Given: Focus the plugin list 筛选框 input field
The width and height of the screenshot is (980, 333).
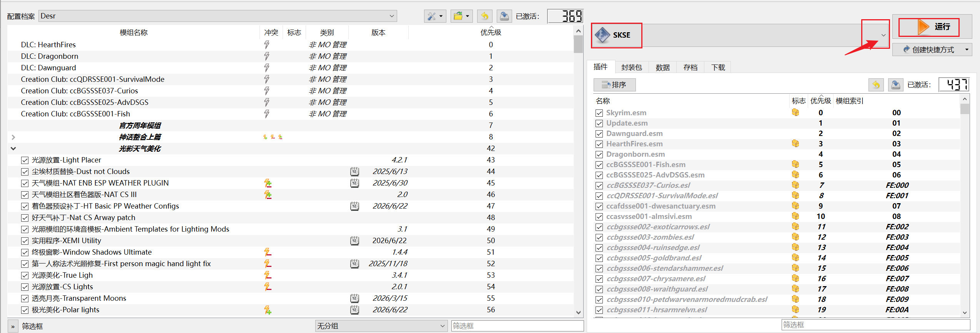Looking at the screenshot, I should [875, 325].
